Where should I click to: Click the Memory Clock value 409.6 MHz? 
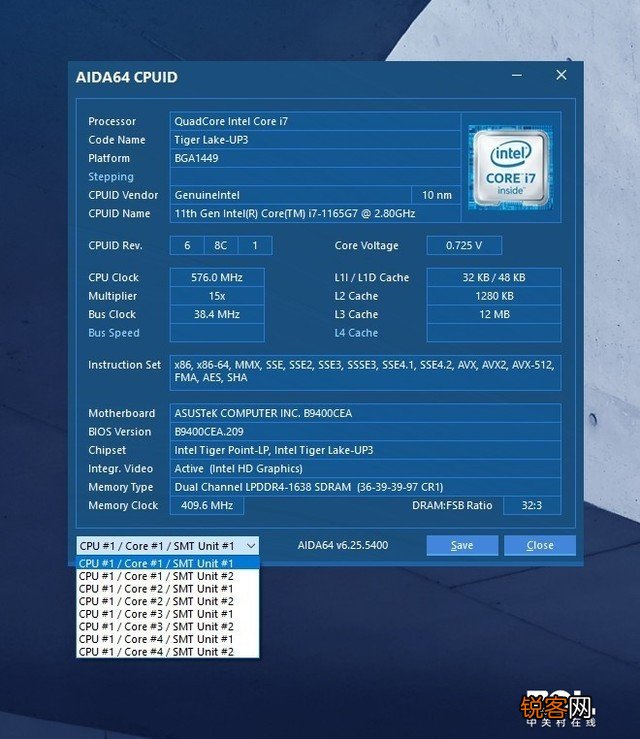click(x=207, y=505)
